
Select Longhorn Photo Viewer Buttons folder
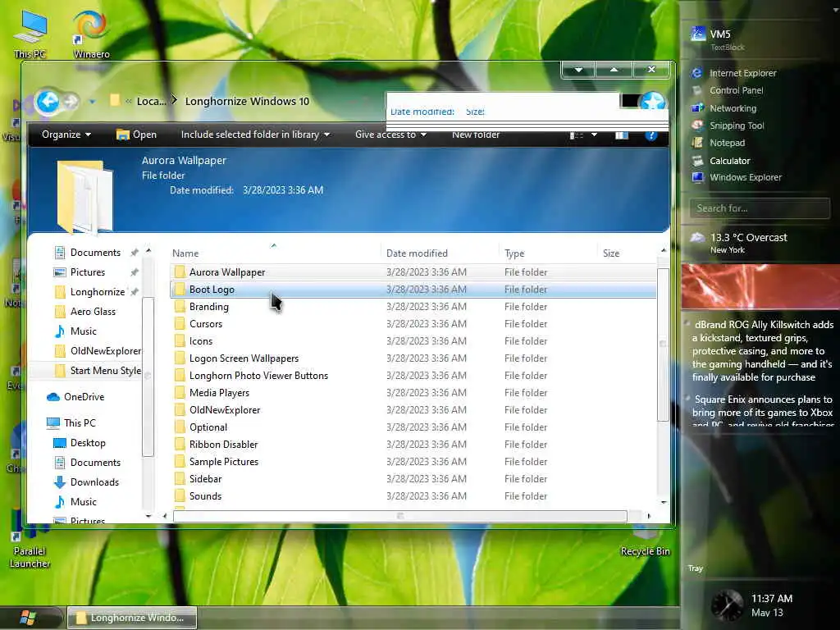(x=413, y=376)
